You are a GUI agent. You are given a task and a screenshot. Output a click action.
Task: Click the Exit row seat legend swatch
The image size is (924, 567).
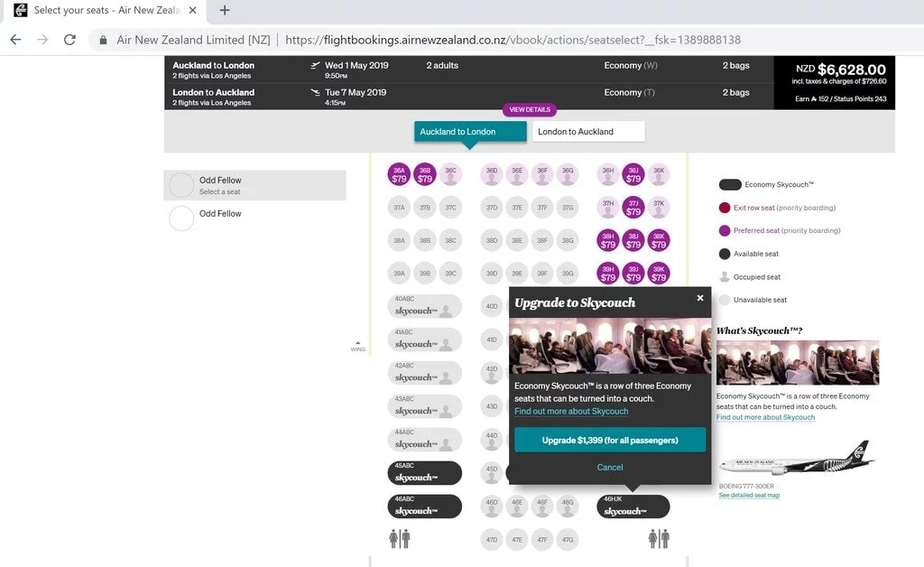point(725,208)
